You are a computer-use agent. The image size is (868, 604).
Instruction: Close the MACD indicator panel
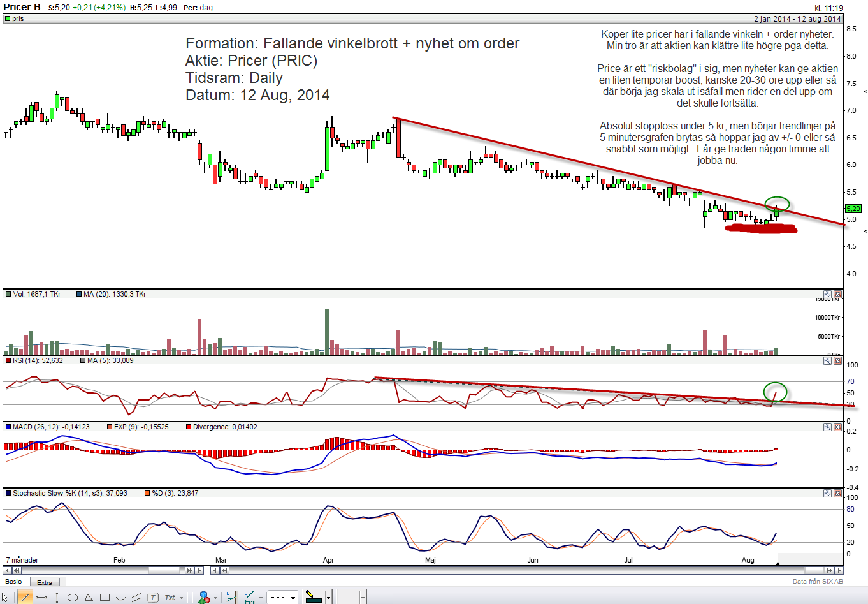pyautogui.click(x=837, y=427)
